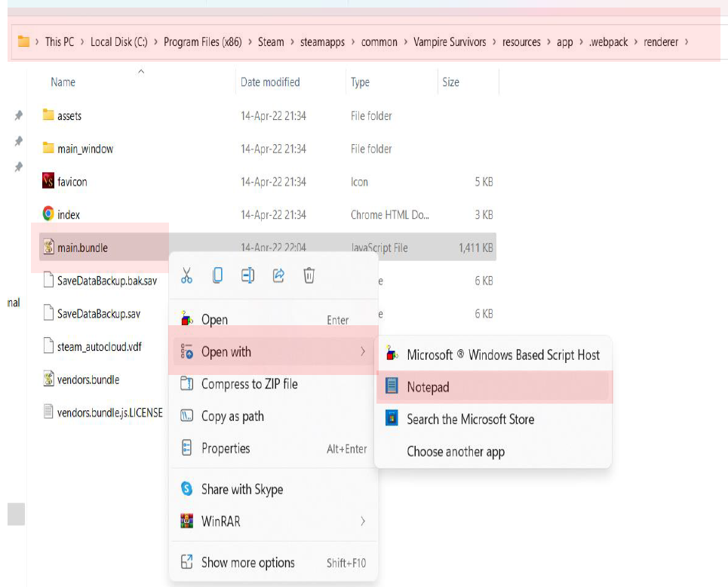Expand chevron after This PC breadcrumb
The image size is (728, 587).
pyautogui.click(x=82, y=41)
